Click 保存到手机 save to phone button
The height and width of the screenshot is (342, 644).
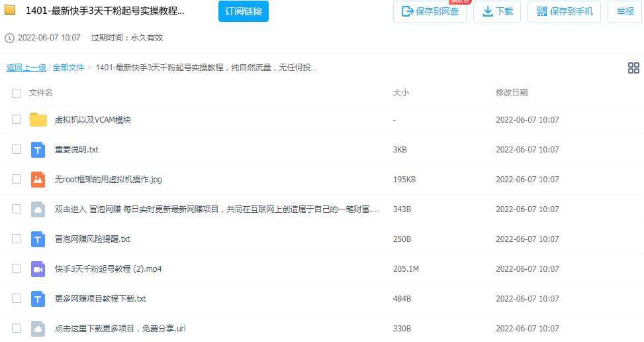[565, 11]
